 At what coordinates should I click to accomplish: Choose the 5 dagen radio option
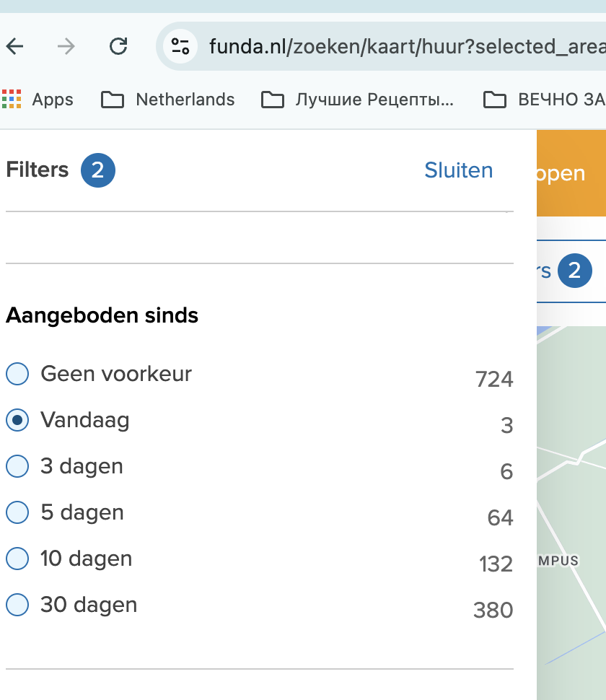point(17,512)
